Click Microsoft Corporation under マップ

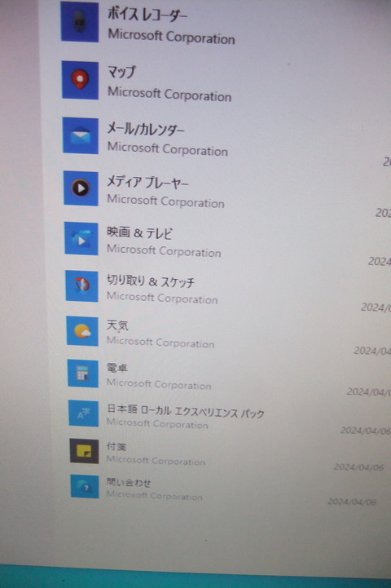point(169,94)
